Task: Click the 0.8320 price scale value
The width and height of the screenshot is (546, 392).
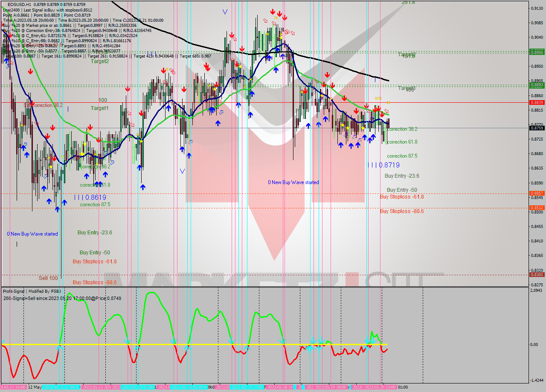Action: click(537, 270)
